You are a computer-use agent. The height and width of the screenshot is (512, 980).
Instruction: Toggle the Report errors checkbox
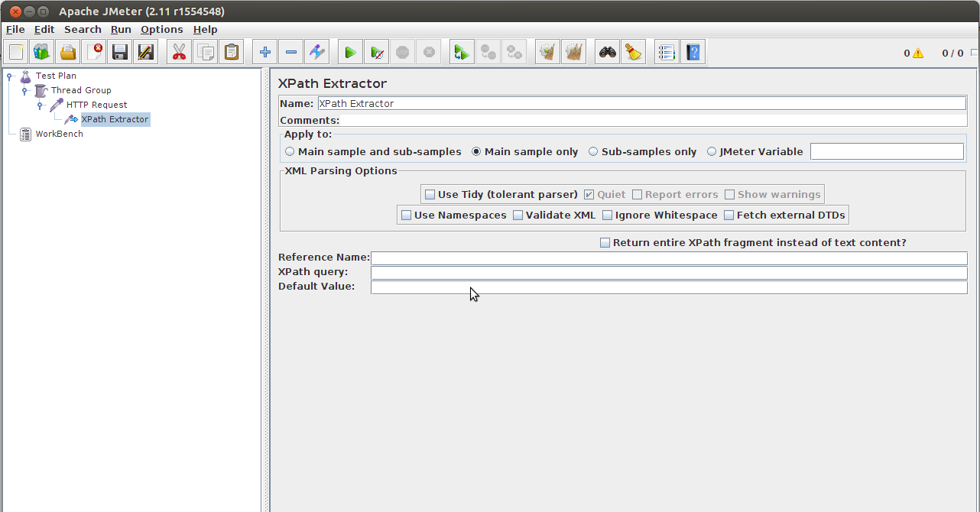pyautogui.click(x=637, y=194)
